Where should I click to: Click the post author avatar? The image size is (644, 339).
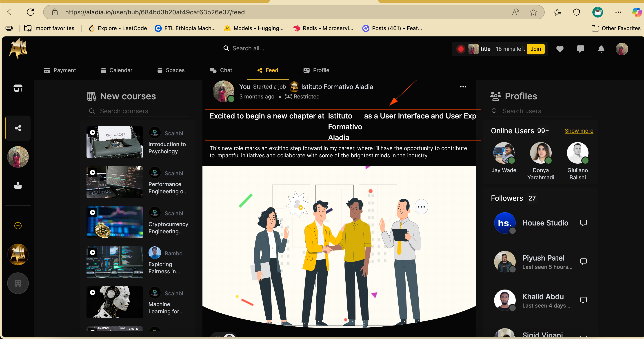(223, 91)
